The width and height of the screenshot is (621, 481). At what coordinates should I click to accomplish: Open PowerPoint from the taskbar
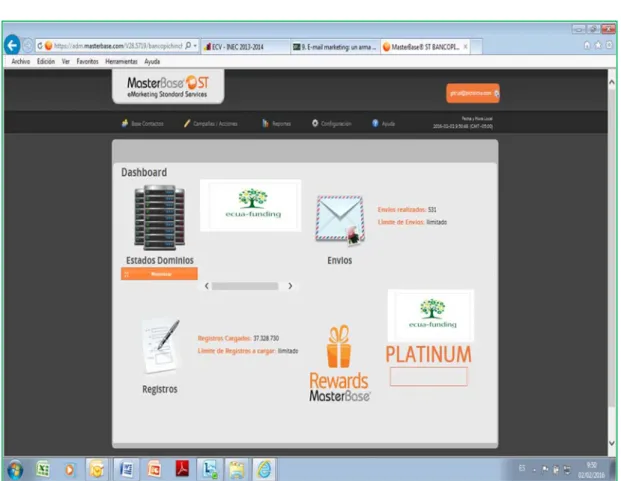point(154,470)
